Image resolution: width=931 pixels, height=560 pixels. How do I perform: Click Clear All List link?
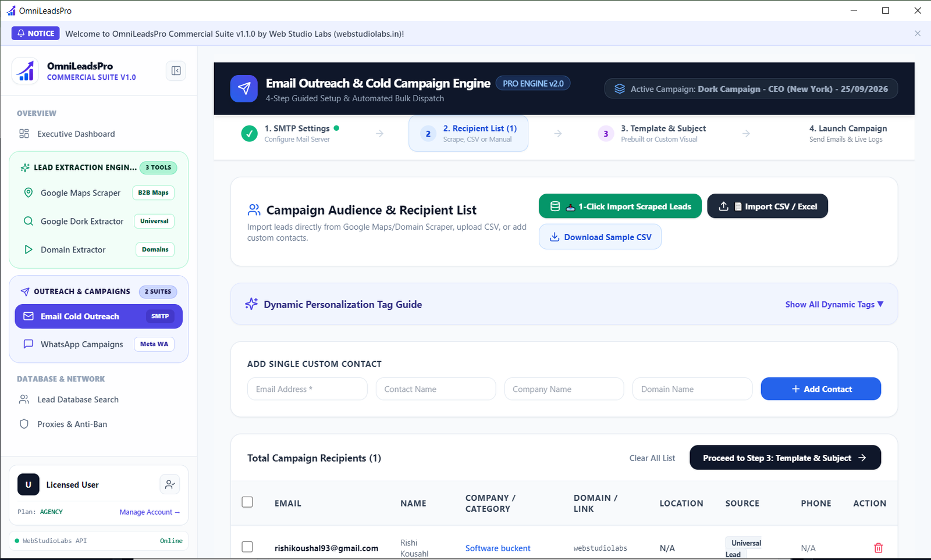[652, 458]
